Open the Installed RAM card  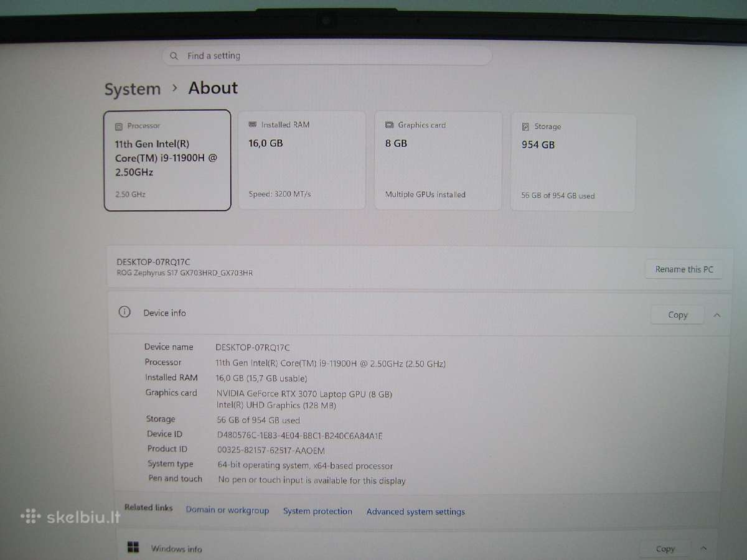click(302, 161)
